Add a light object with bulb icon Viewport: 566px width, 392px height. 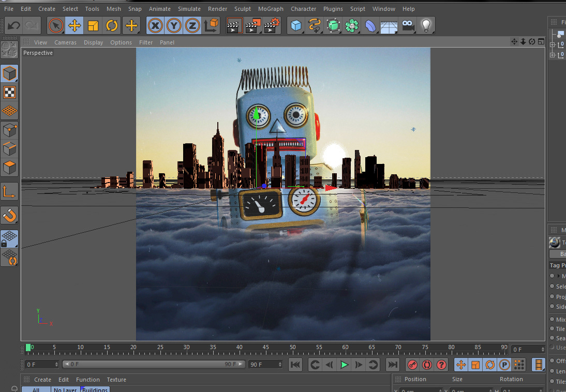[x=426, y=25]
